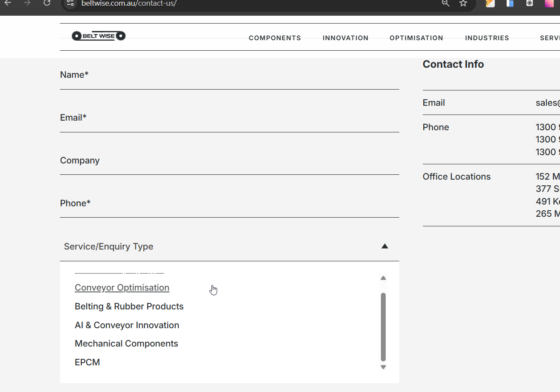Open the zoom magnifier icon in address bar
560x392 pixels.
[x=446, y=3]
